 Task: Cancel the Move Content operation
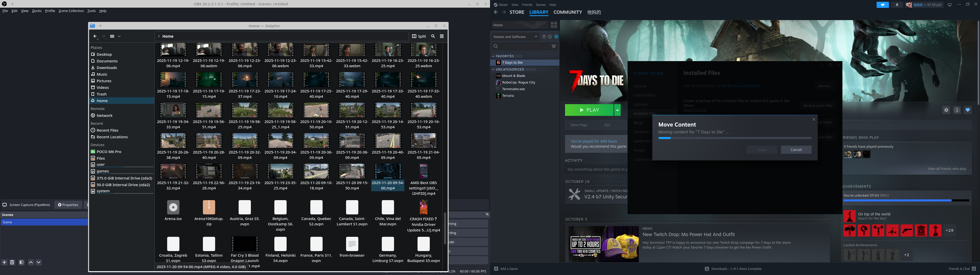point(796,150)
